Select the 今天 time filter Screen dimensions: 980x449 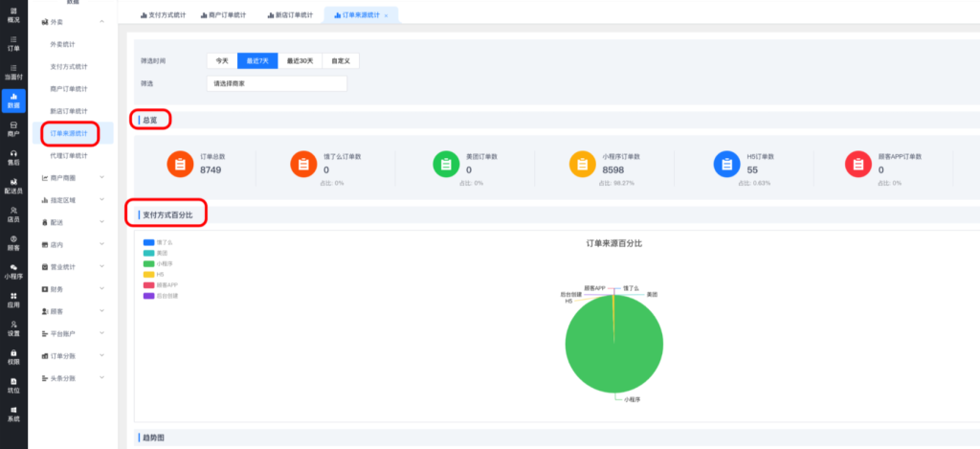click(x=222, y=60)
